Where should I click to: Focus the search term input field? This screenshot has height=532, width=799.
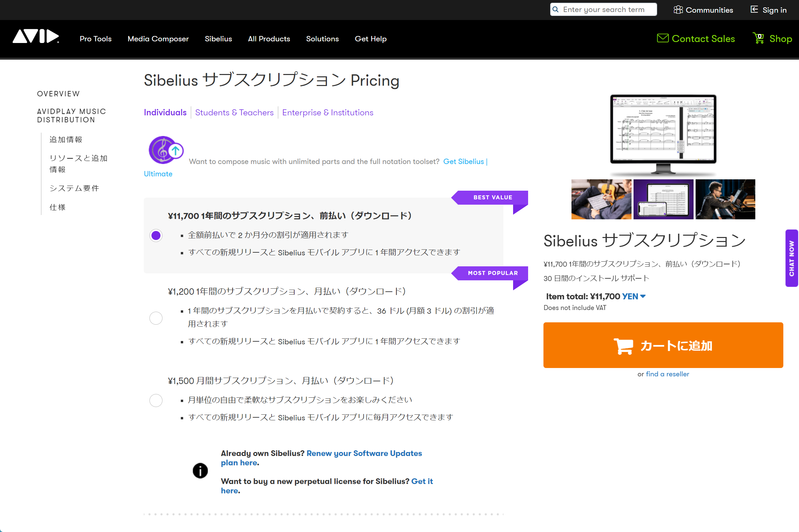[x=604, y=9]
